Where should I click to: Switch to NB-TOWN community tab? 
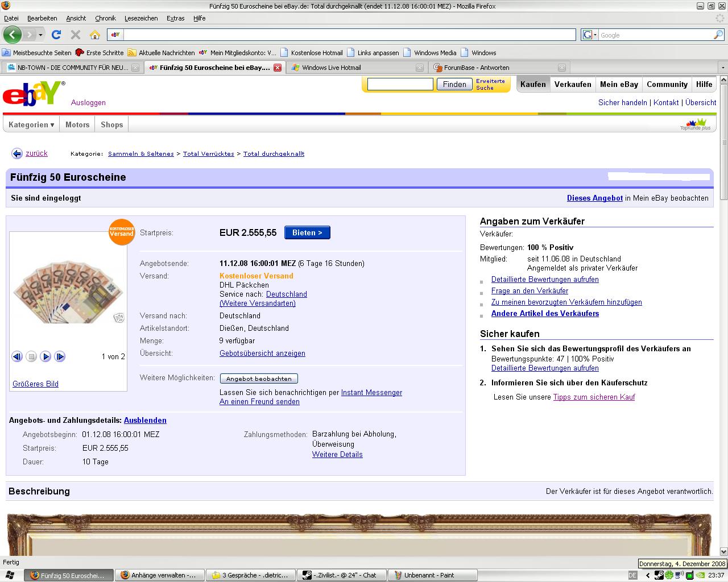[x=72, y=67]
